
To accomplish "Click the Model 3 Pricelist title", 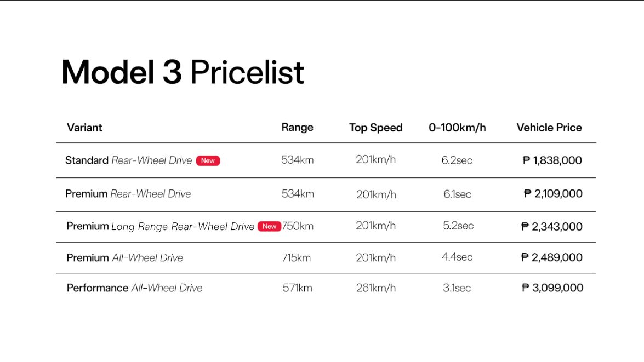I will pos(183,72).
